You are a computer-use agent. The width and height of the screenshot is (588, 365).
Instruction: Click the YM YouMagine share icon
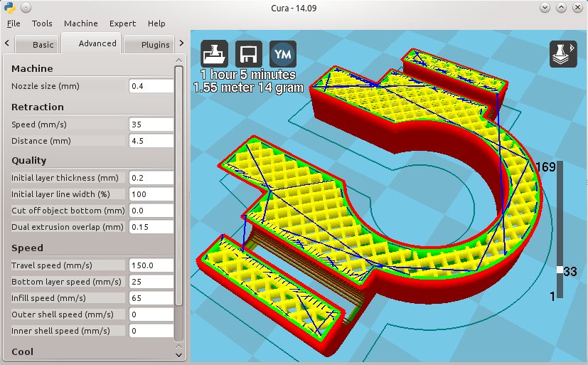point(281,54)
